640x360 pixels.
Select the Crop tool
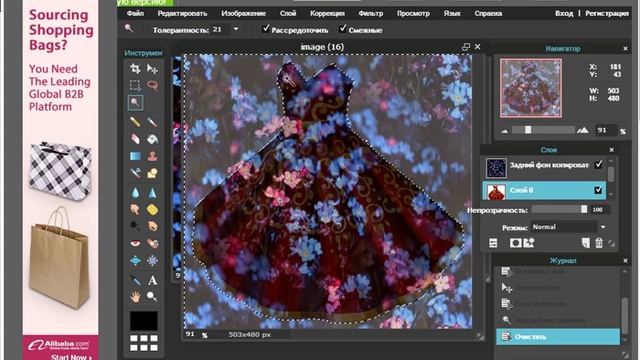click(x=135, y=69)
